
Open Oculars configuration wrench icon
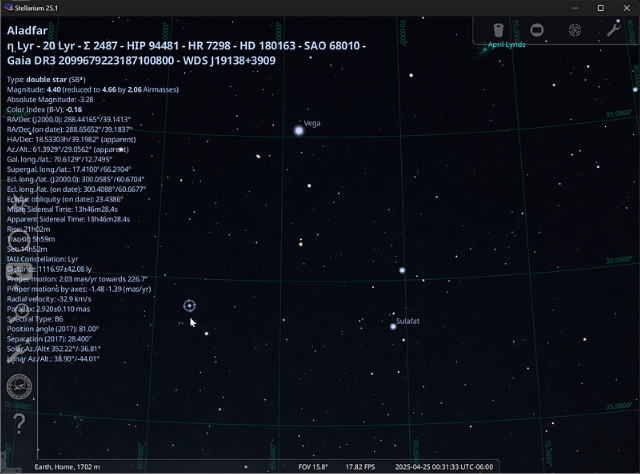(614, 30)
